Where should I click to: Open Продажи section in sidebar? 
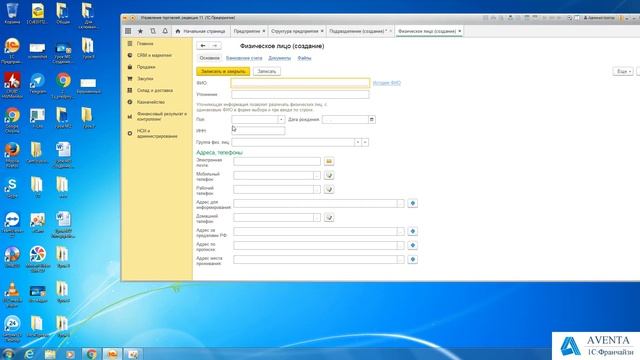pos(146,67)
